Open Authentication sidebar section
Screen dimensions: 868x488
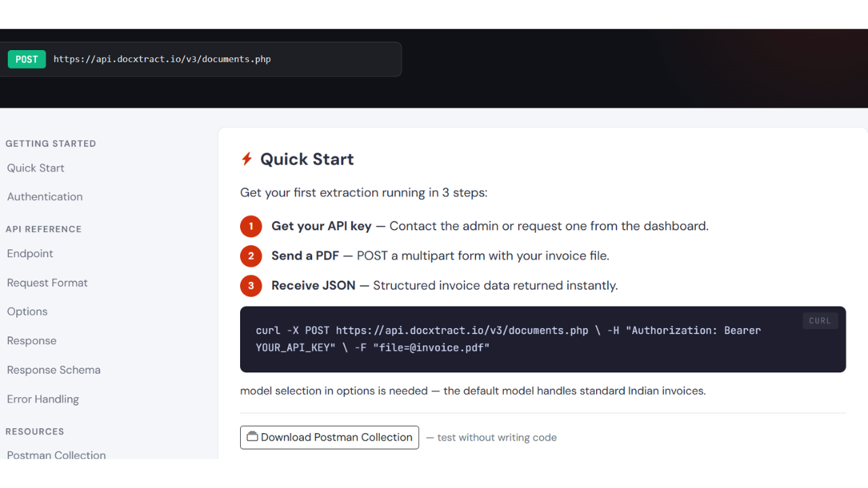(x=45, y=197)
